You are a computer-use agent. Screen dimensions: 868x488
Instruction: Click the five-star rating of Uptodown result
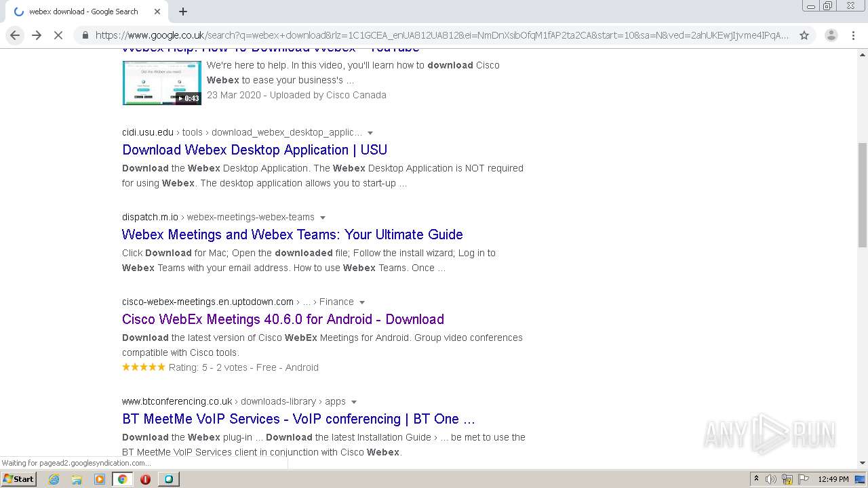[x=143, y=367]
